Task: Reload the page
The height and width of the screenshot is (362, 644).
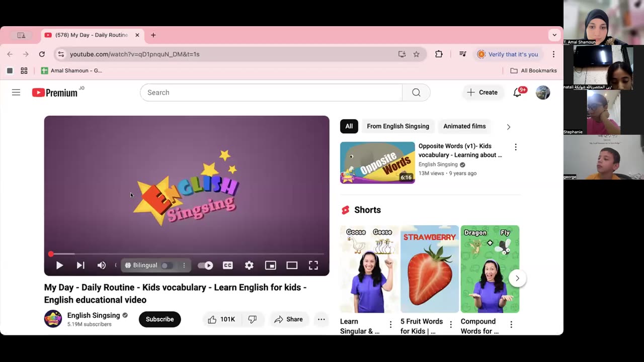Action: (42, 54)
